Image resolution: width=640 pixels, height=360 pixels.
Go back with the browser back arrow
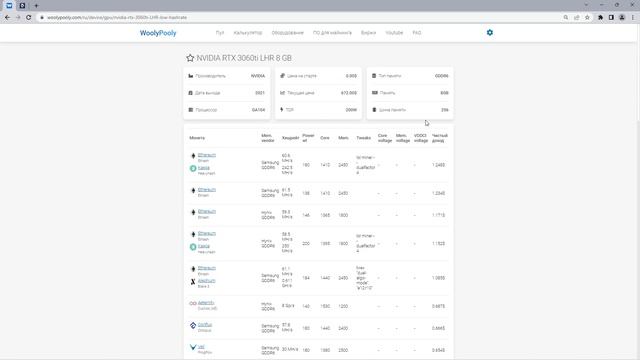pyautogui.click(x=7, y=18)
